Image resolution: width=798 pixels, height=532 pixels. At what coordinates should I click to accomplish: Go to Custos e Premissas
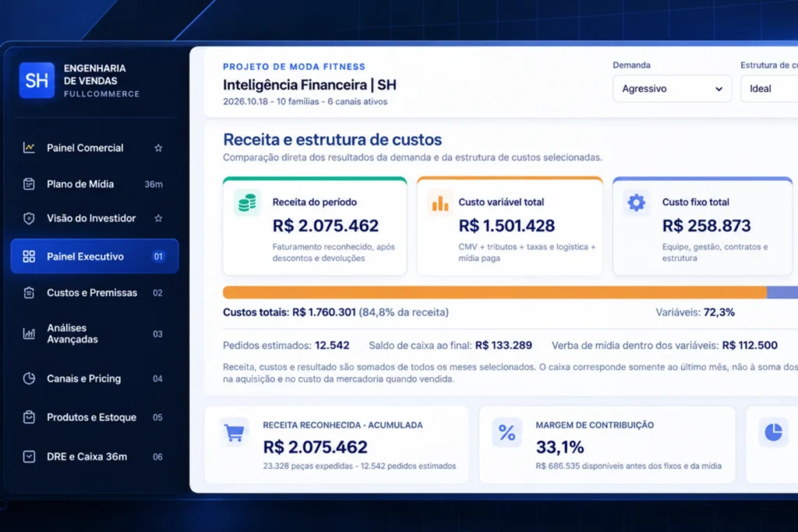(94, 293)
